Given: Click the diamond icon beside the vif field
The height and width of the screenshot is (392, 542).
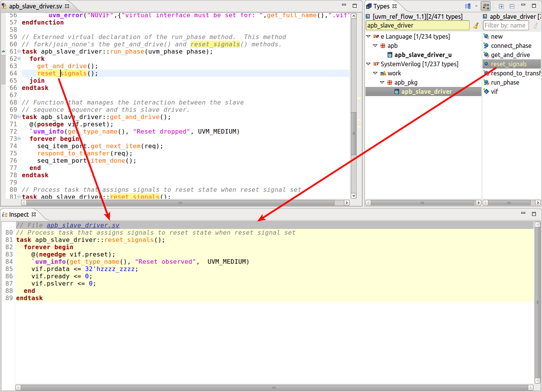Looking at the screenshot, I should pos(486,91).
